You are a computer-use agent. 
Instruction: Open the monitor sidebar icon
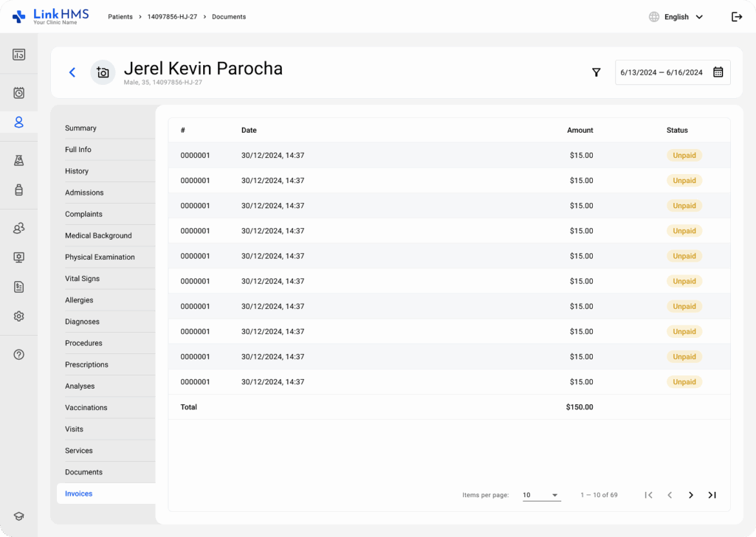[x=18, y=257]
